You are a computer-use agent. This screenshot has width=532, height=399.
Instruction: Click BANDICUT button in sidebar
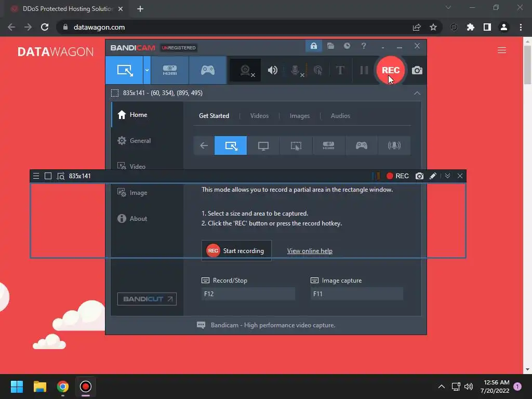click(x=147, y=299)
